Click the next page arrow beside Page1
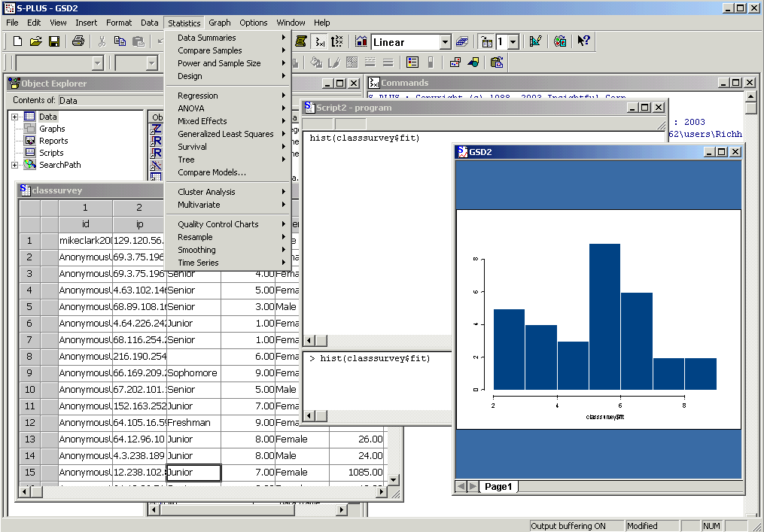This screenshot has height=532, width=764. [473, 487]
